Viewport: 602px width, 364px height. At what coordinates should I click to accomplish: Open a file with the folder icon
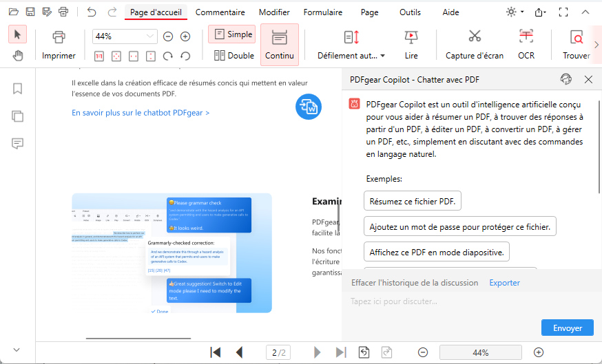point(14,12)
